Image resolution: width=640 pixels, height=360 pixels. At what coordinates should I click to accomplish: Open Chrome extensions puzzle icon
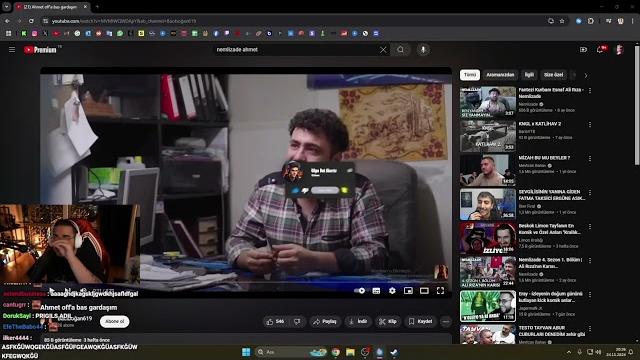pos(591,21)
